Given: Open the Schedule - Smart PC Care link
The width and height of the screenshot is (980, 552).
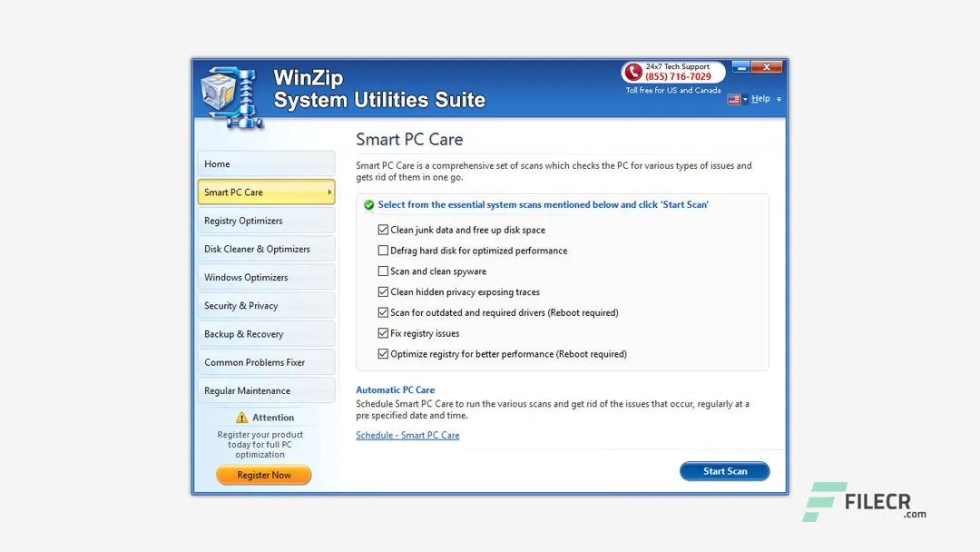Looking at the screenshot, I should pos(407,435).
